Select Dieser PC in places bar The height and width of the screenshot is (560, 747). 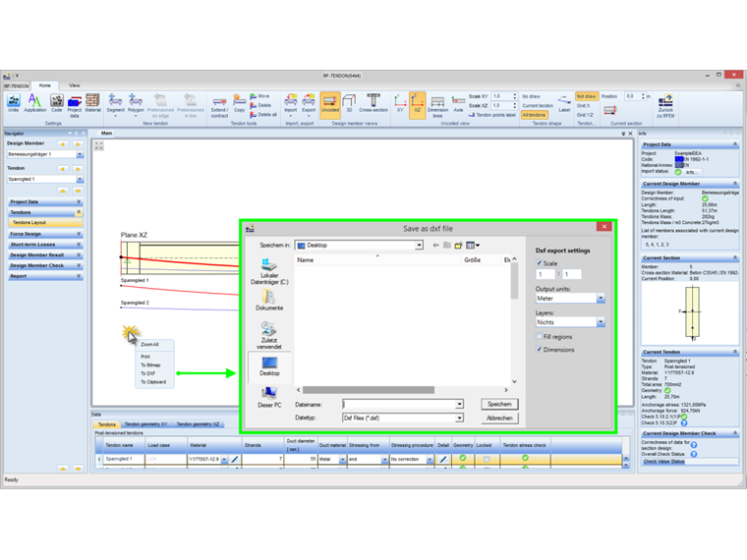[269, 397]
